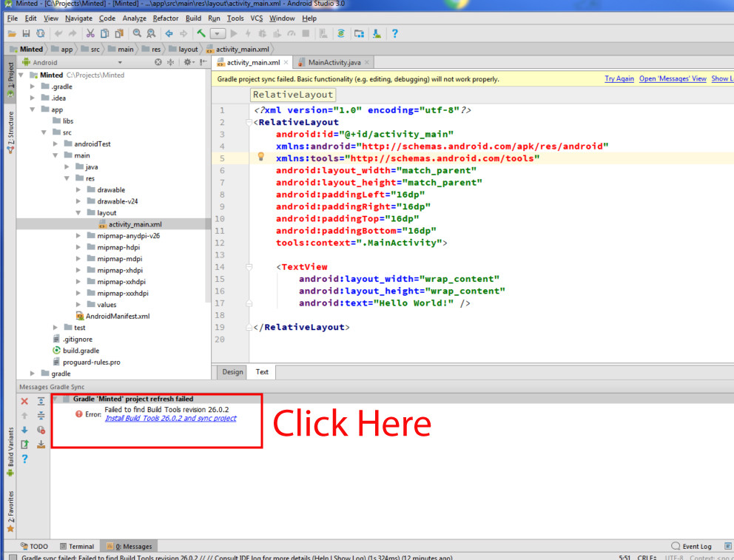Select the Text view tab

262,372
